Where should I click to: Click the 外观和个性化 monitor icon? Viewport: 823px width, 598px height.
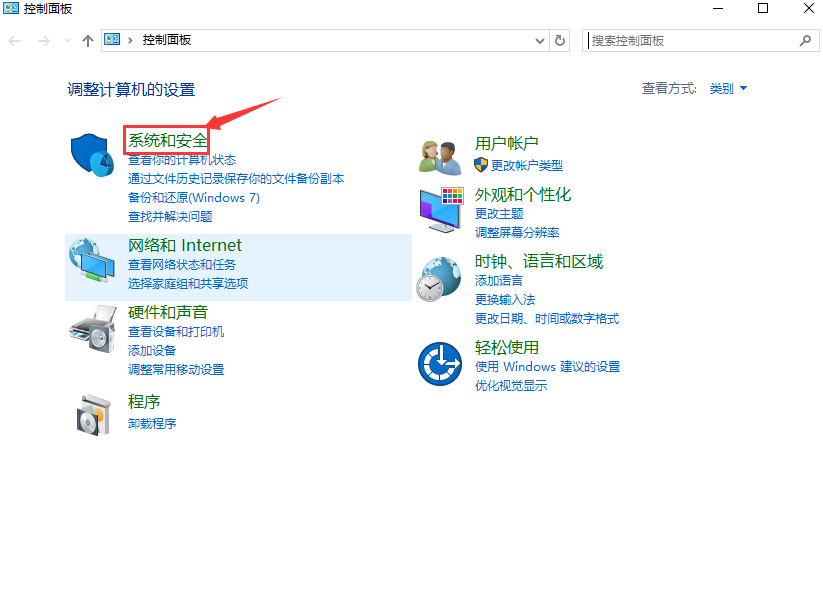(x=441, y=210)
